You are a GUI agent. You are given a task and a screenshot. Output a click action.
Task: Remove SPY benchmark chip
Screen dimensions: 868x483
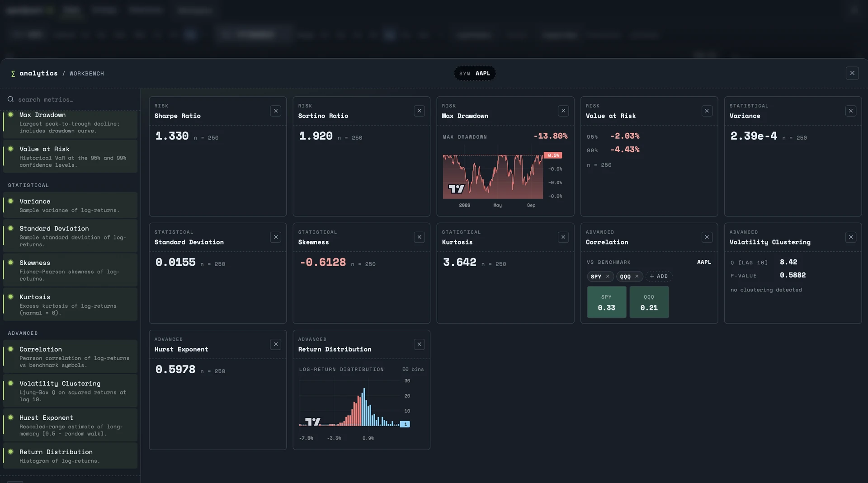(608, 277)
